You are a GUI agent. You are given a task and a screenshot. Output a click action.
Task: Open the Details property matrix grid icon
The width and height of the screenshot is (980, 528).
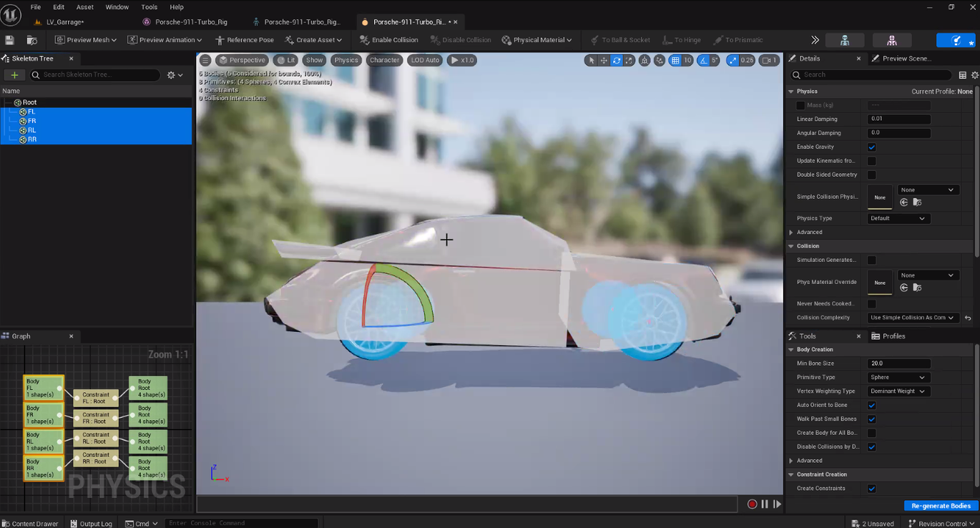click(962, 74)
